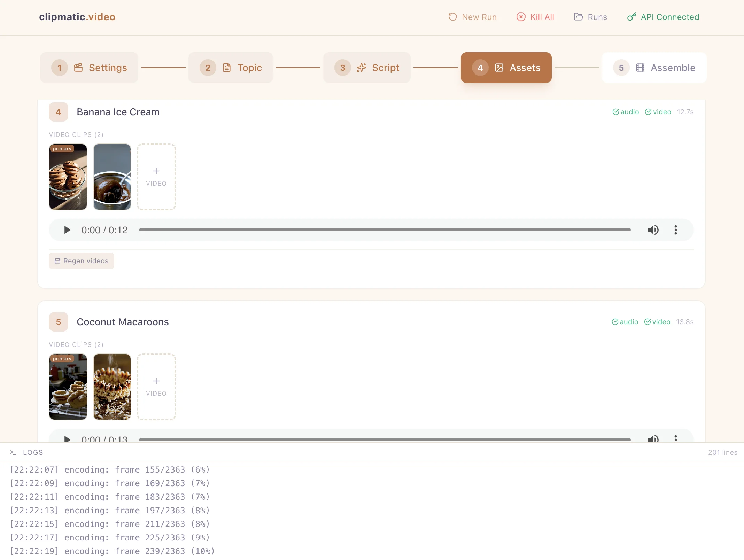Click Regen videos button
Viewport: 744px width, 560px height.
[82, 261]
